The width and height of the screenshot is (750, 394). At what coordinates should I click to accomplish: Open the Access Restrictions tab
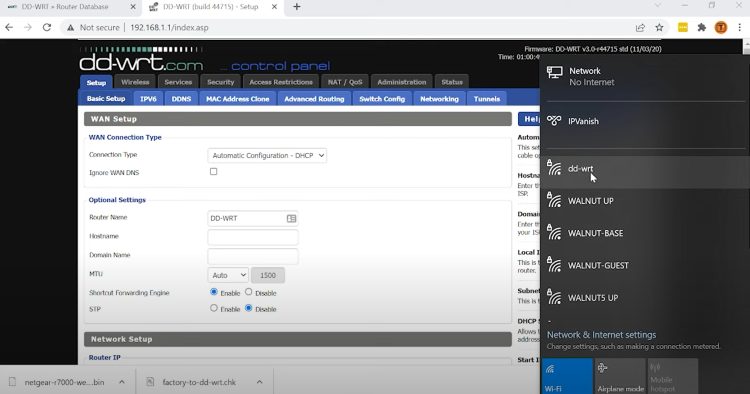[x=281, y=82]
